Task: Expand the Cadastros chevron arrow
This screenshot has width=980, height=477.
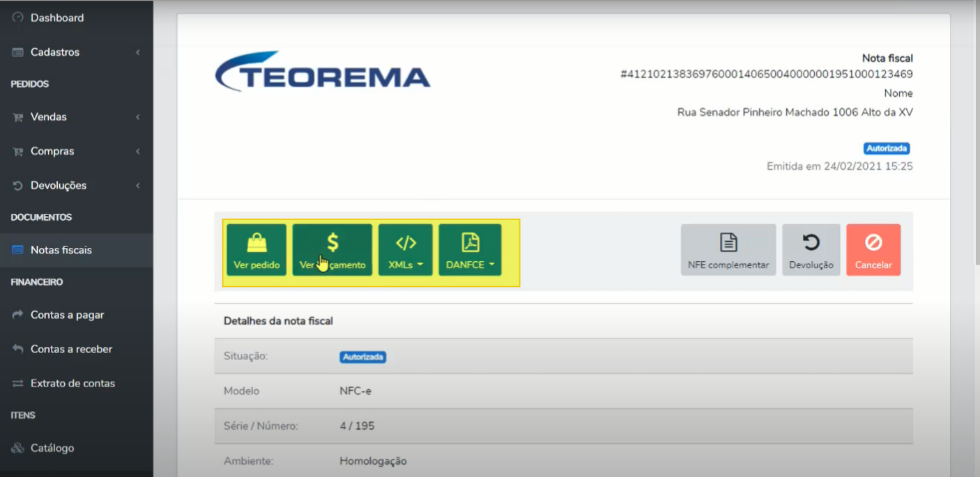Action: point(138,52)
